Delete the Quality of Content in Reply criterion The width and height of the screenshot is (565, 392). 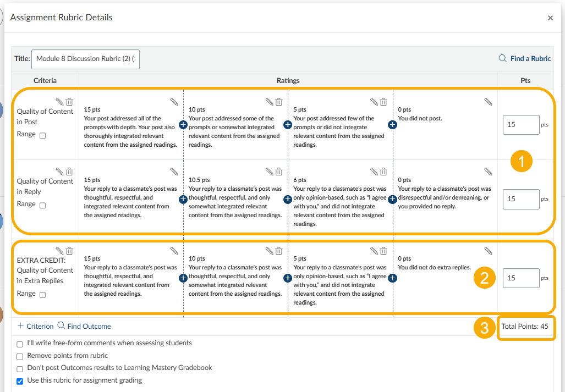[x=69, y=172]
